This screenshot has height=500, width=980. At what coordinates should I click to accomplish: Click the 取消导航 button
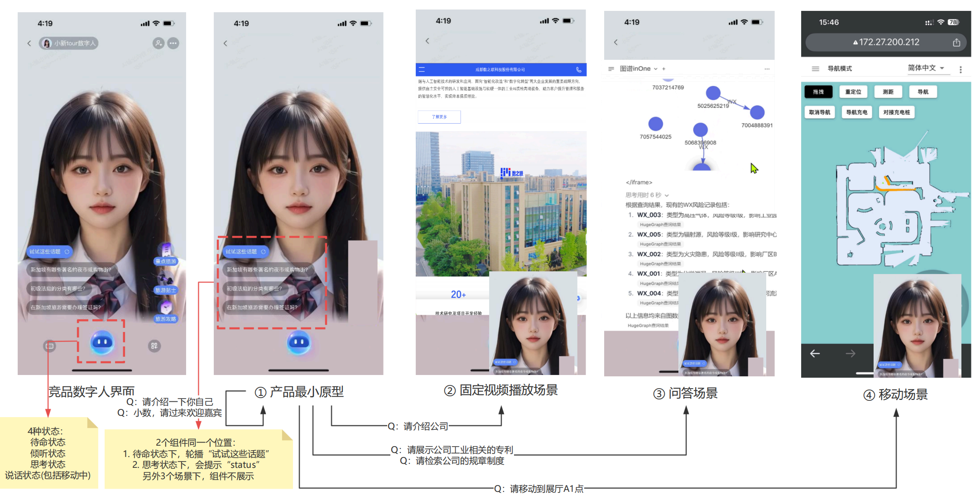819,112
